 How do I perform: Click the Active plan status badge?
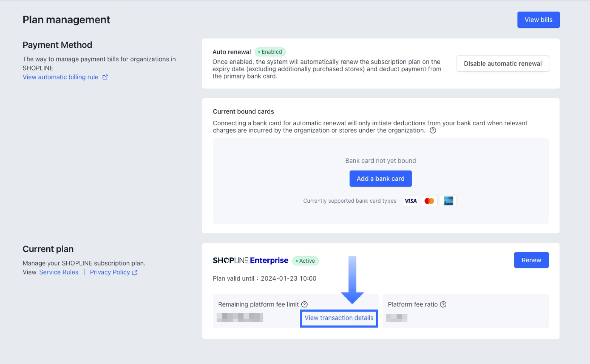pos(305,261)
